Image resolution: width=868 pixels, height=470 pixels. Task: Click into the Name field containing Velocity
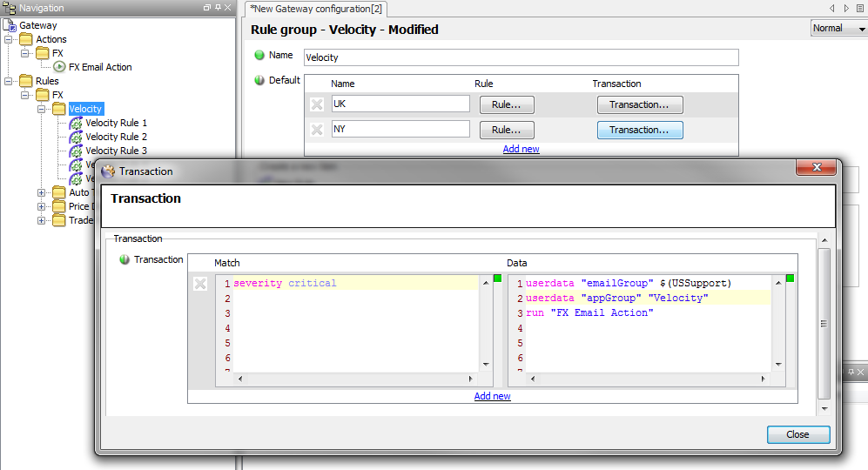coord(521,57)
